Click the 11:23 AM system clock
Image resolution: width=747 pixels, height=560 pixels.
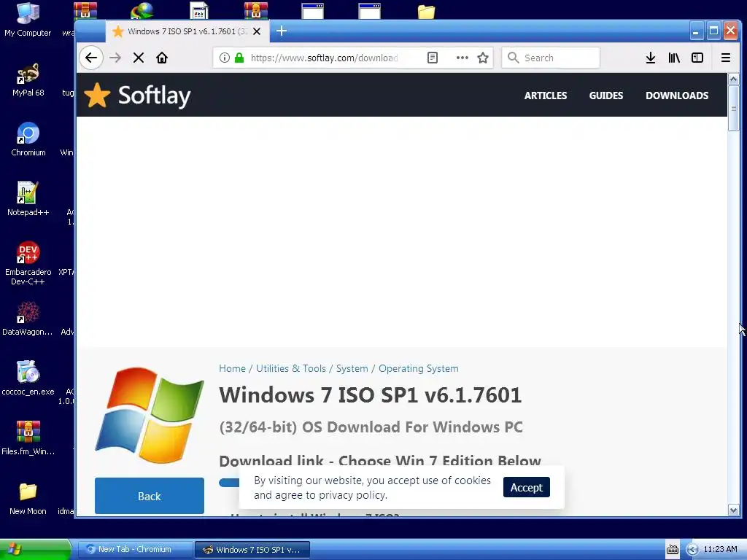point(720,550)
